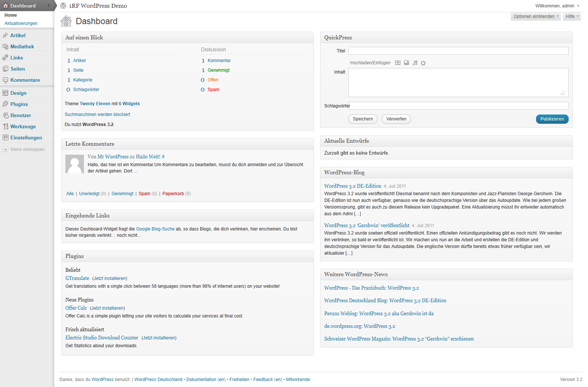The height and width of the screenshot is (387, 588).
Task: Click the Plugins plug icon
Action: (5, 104)
